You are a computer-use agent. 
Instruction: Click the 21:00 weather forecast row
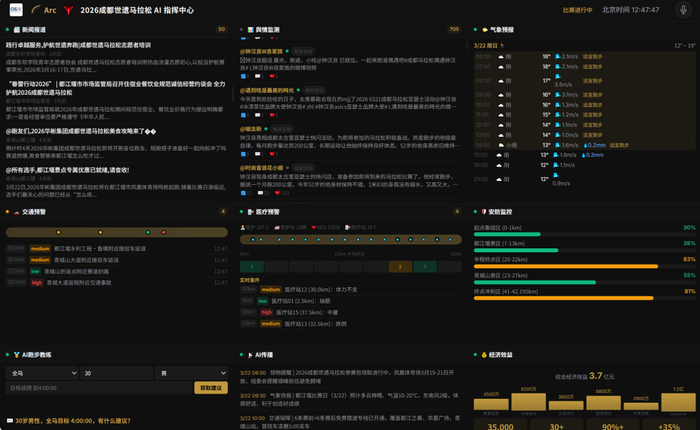point(584,179)
